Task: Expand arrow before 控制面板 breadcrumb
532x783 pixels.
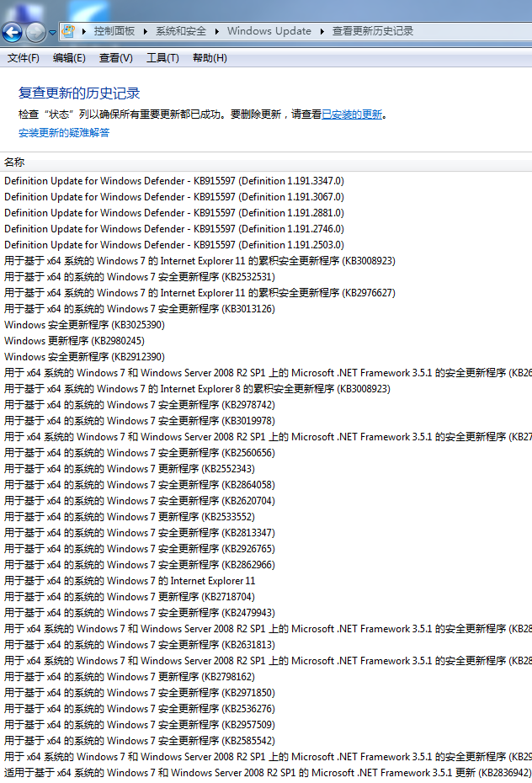Action: click(84, 31)
